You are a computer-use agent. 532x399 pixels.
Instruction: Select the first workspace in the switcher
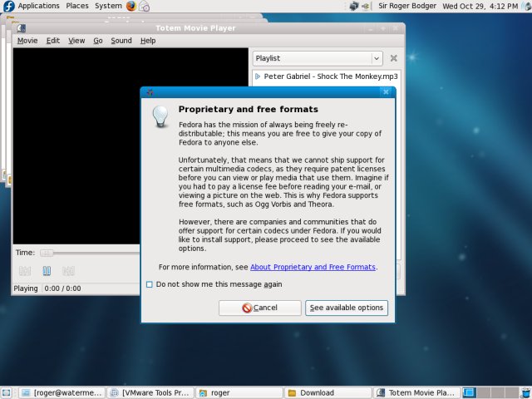[469, 393]
